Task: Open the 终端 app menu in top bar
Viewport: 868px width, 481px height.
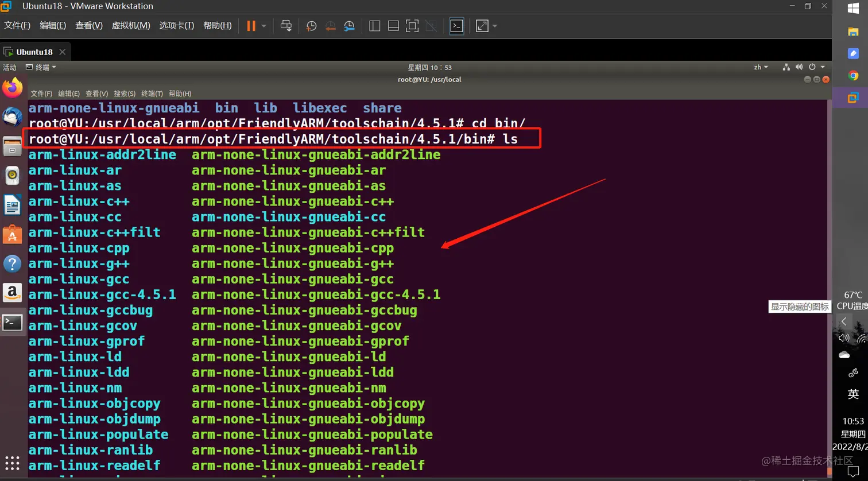Action: click(41, 67)
